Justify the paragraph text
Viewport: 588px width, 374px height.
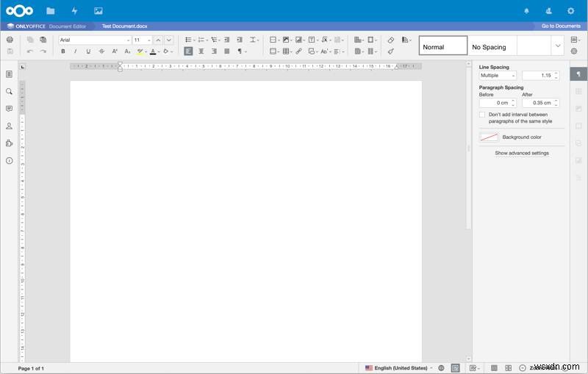coord(227,51)
